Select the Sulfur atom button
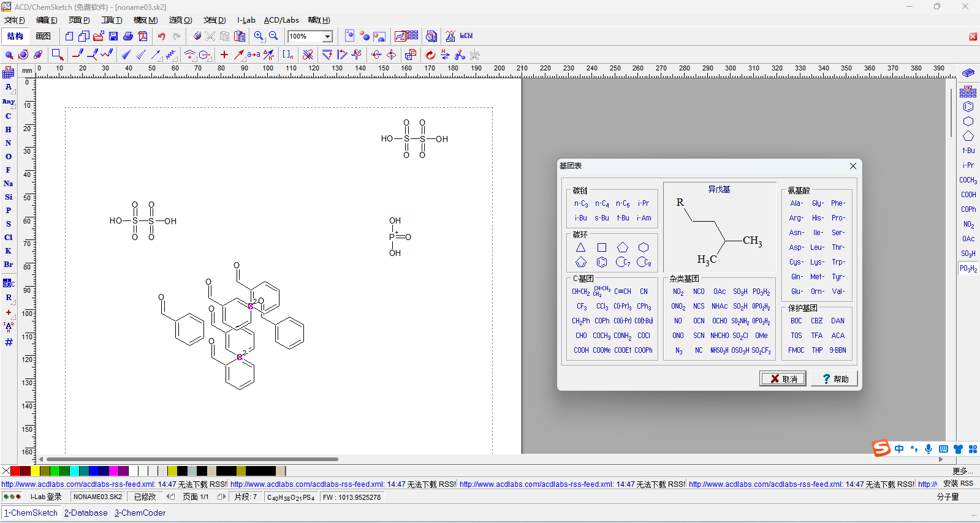This screenshot has height=523, width=980. pos(9,224)
